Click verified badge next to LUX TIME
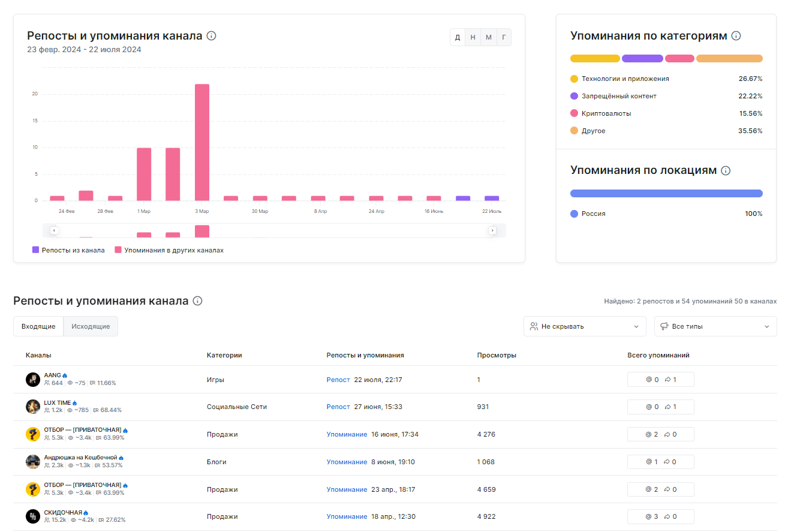Image resolution: width=791 pixels, height=532 pixels. 75,403
